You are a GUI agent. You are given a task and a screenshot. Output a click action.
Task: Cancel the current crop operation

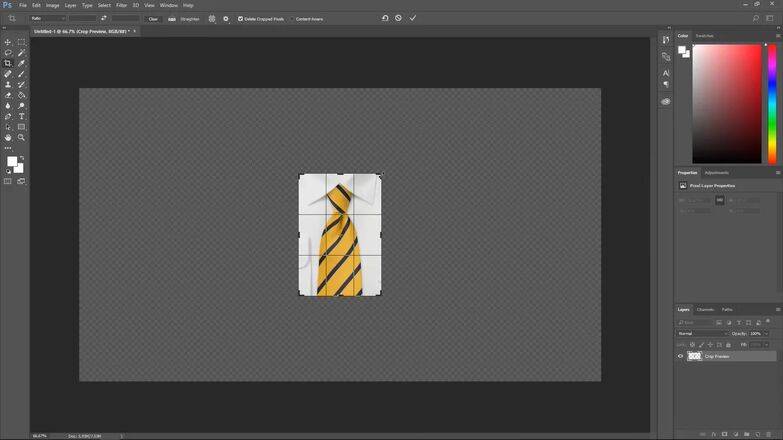[x=398, y=18]
